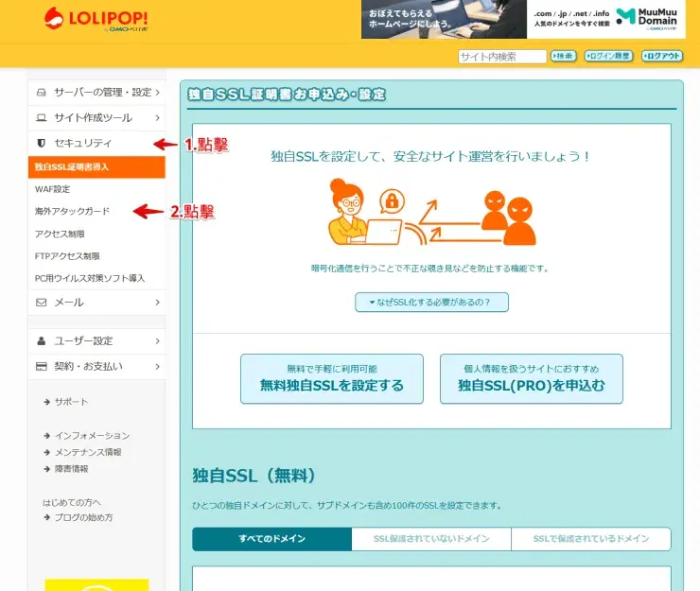The width and height of the screenshot is (700, 591).
Task: Open 海外アタックガード in the sidebar
Action: point(72,211)
